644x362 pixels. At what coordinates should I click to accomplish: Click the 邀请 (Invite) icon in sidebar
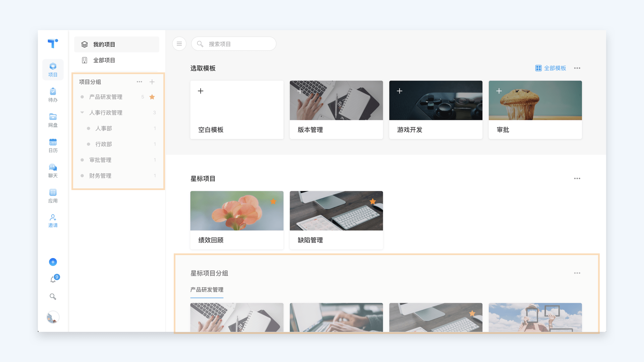pos(53,220)
